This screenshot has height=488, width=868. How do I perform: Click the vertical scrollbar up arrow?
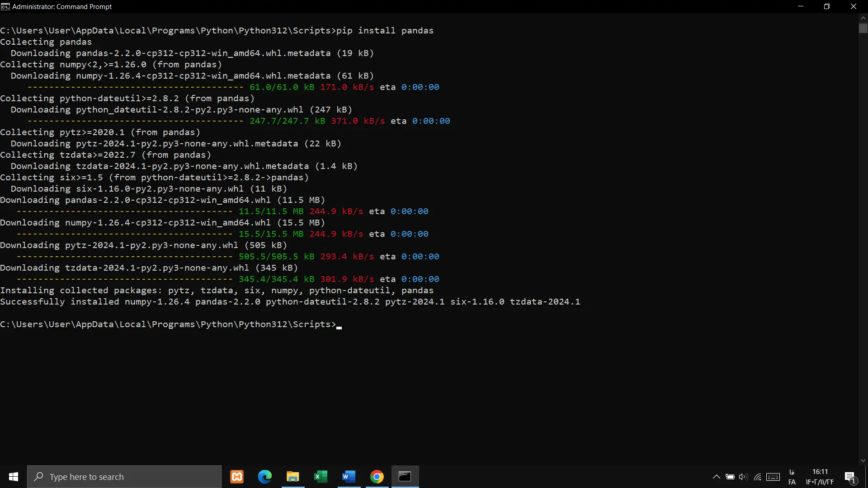tap(863, 18)
